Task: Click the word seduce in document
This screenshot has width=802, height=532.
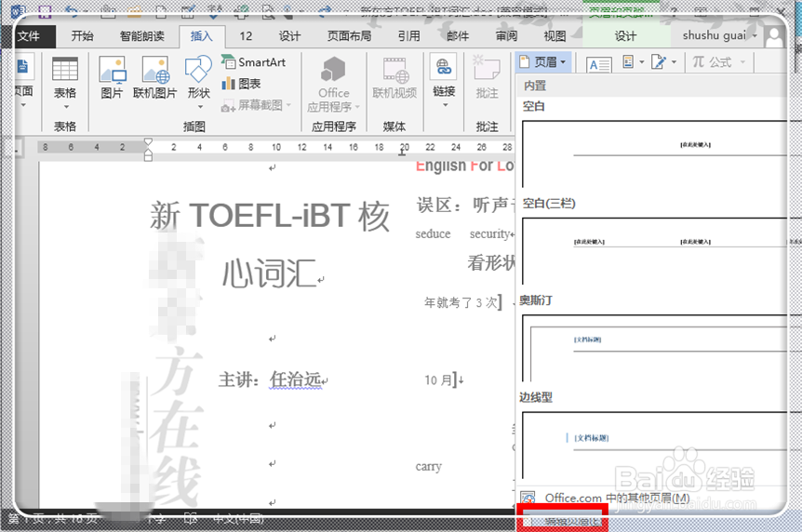Action: click(x=433, y=233)
